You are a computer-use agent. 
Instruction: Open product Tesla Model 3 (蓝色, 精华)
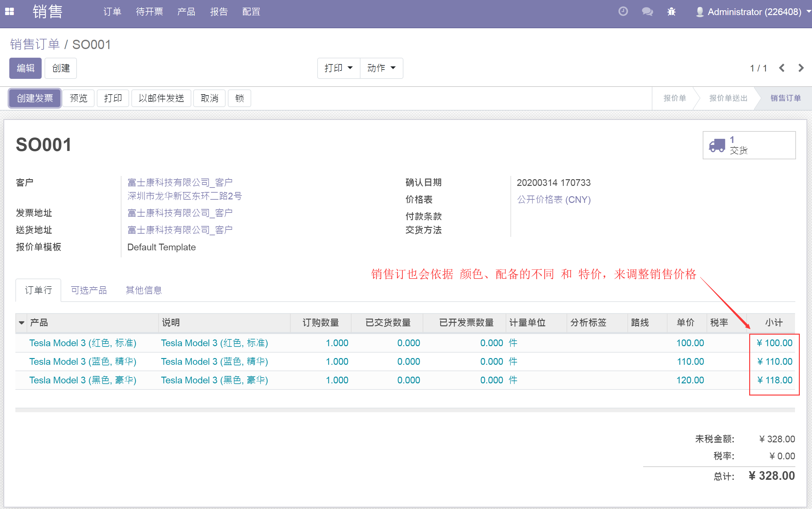click(83, 361)
